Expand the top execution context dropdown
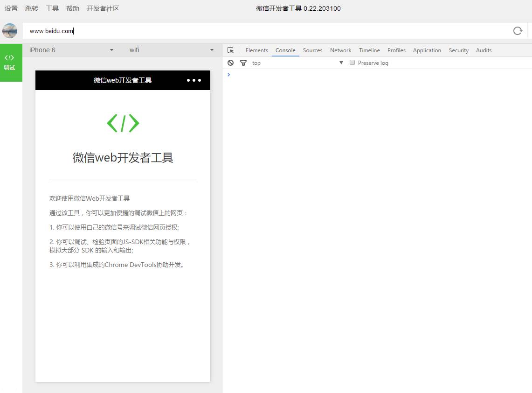The height and width of the screenshot is (393, 532). click(x=297, y=63)
